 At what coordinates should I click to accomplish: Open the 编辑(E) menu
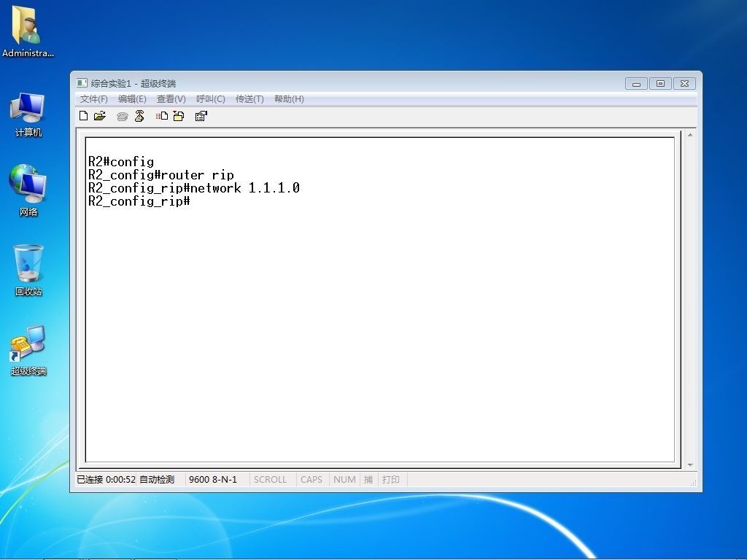132,99
